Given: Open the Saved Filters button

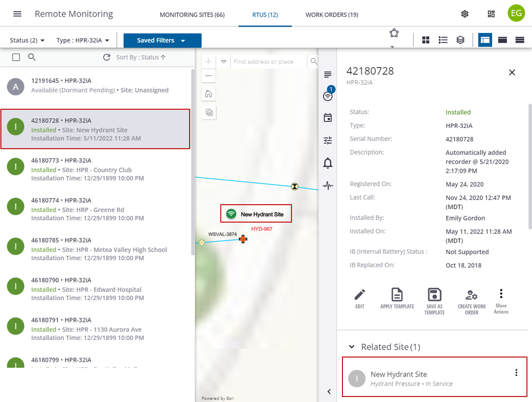Looking at the screenshot, I should pyautogui.click(x=162, y=40).
